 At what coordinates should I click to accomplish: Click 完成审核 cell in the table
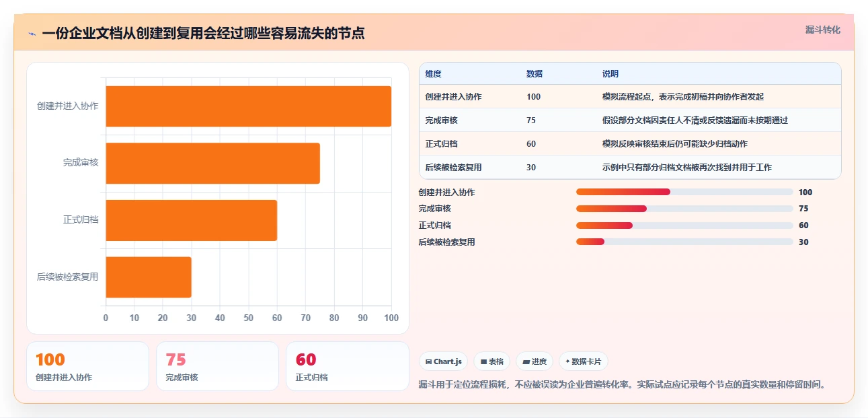(442, 120)
